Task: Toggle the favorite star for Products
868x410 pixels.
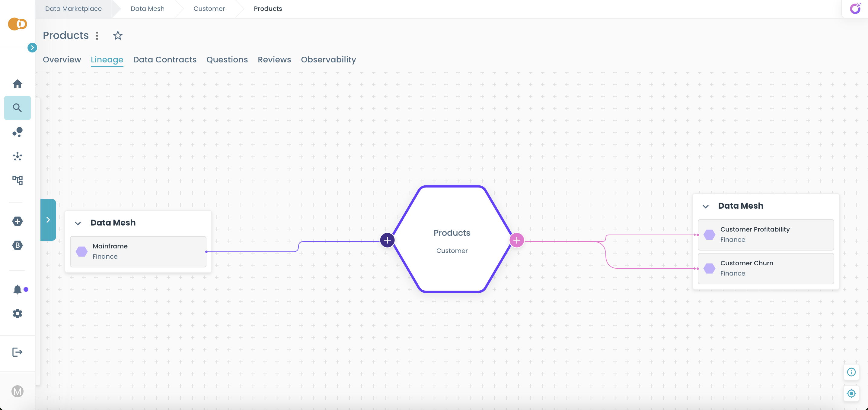Action: (118, 35)
